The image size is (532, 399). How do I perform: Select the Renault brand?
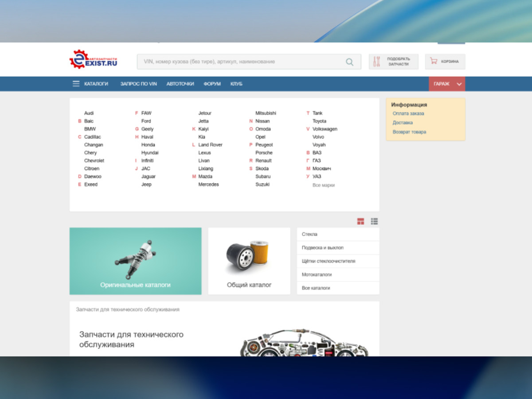pos(263,161)
